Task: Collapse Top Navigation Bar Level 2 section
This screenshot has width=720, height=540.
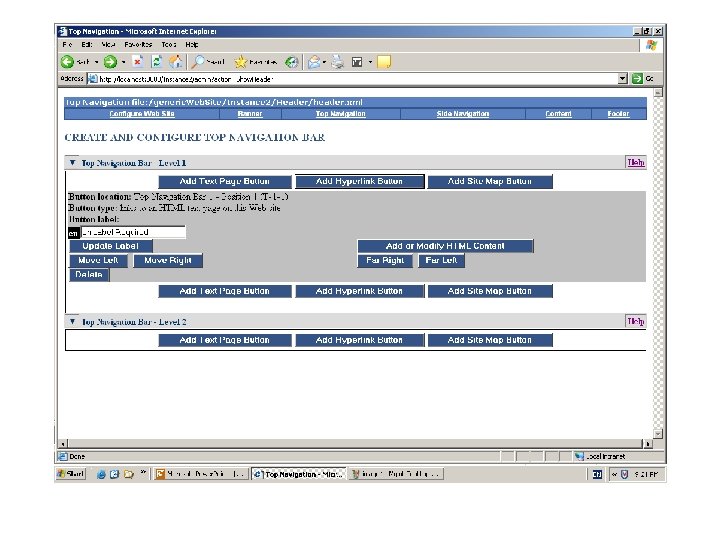Action: [x=73, y=321]
